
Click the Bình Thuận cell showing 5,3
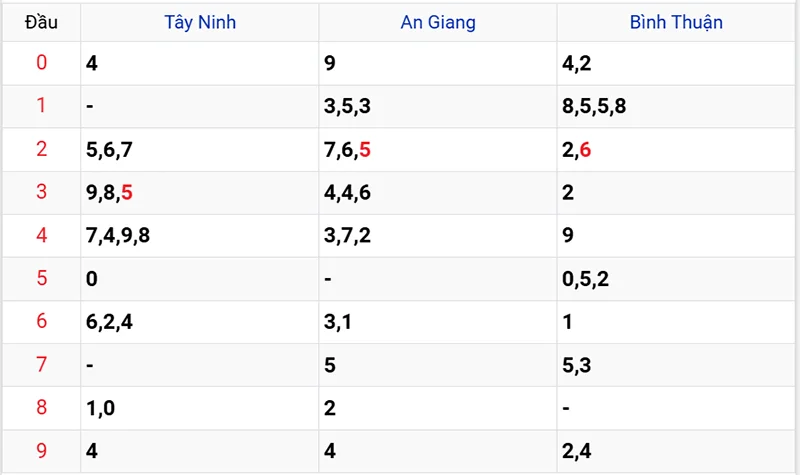point(577,365)
